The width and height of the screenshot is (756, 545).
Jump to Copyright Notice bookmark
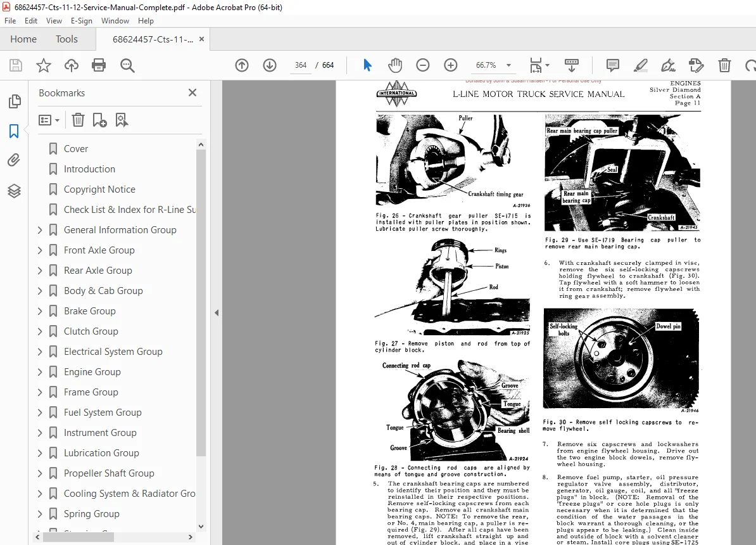point(100,189)
